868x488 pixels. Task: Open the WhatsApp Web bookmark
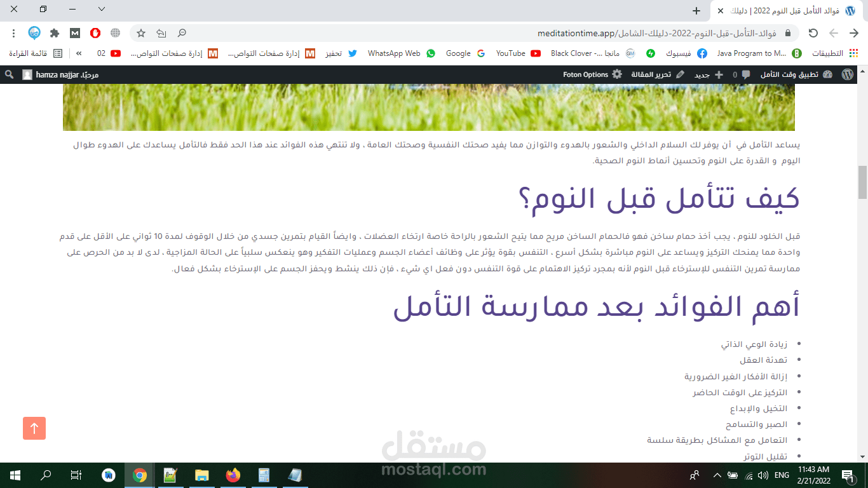(402, 53)
